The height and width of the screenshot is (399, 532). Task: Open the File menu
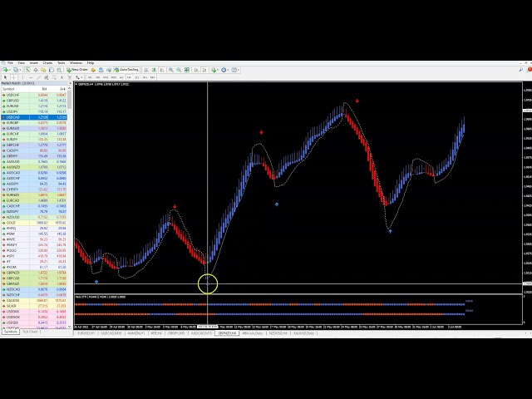[10, 63]
